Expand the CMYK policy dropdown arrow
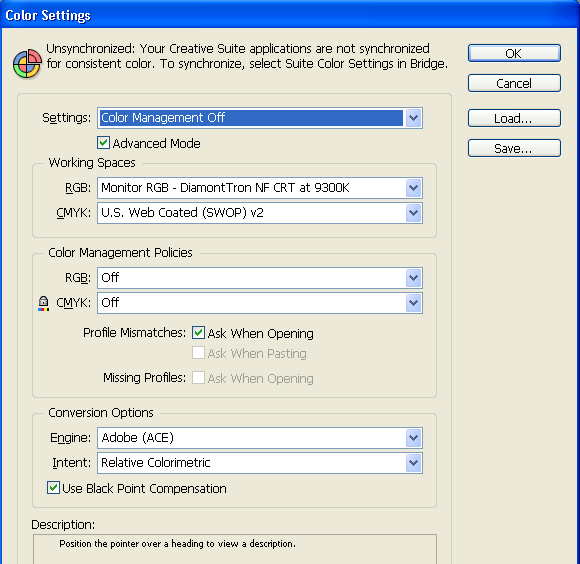Screen dimensions: 580x564 (414, 303)
